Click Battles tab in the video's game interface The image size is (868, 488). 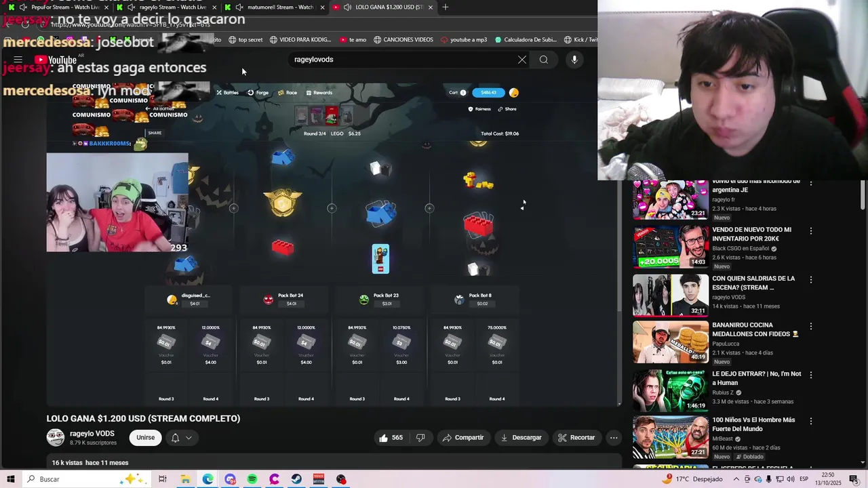tap(228, 93)
